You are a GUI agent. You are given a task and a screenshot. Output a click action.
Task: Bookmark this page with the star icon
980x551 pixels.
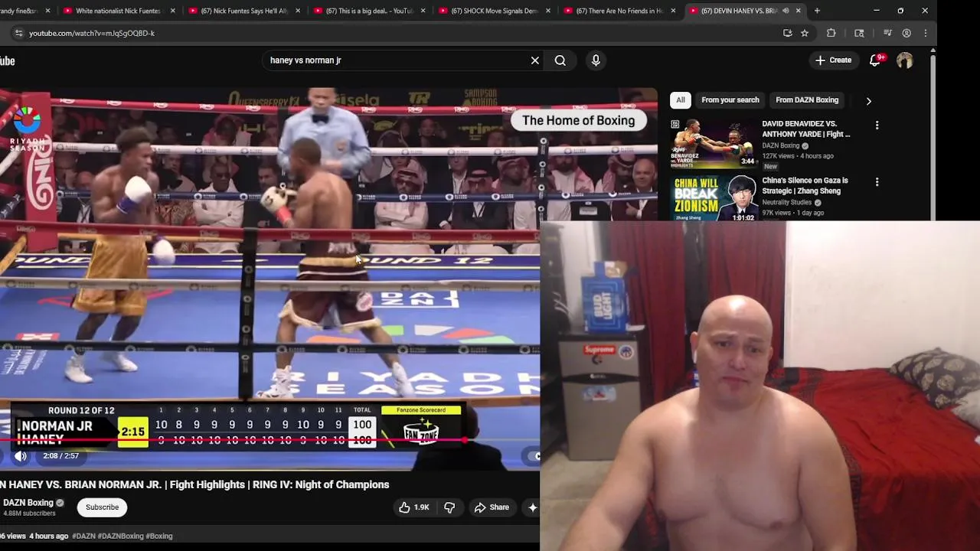pyautogui.click(x=805, y=33)
